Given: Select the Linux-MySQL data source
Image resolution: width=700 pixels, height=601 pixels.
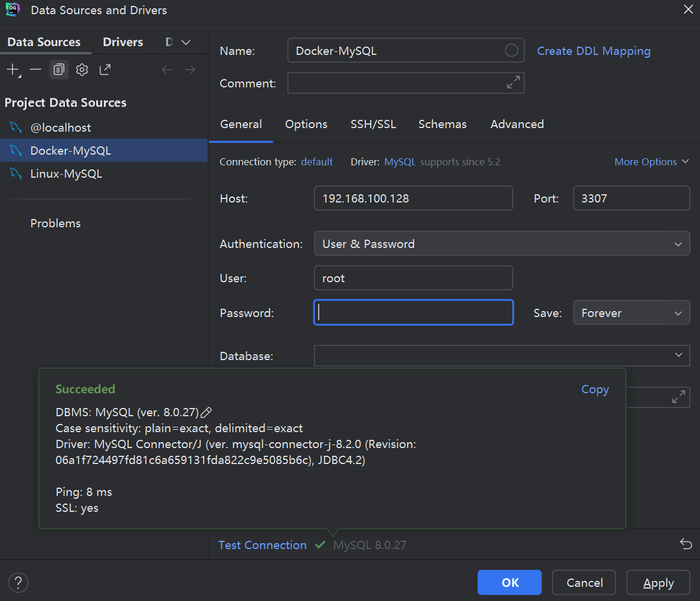Looking at the screenshot, I should (x=103, y=174).
